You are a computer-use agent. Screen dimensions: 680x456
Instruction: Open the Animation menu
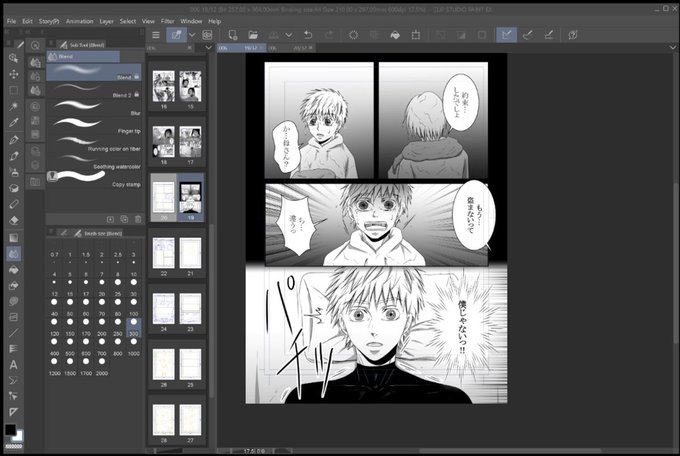[x=79, y=21]
